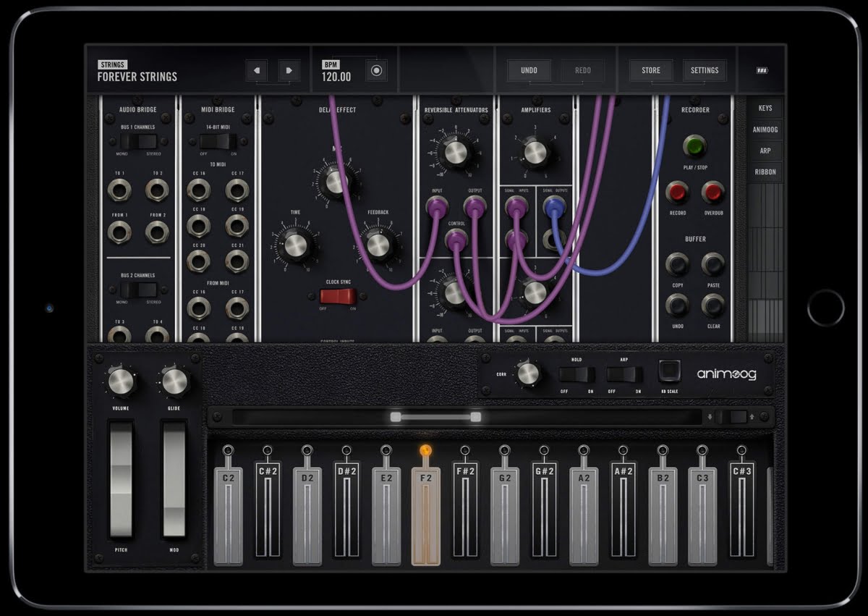Select the Audio Bridge From 2 jack
Image resolution: width=868 pixels, height=616 pixels.
[157, 232]
